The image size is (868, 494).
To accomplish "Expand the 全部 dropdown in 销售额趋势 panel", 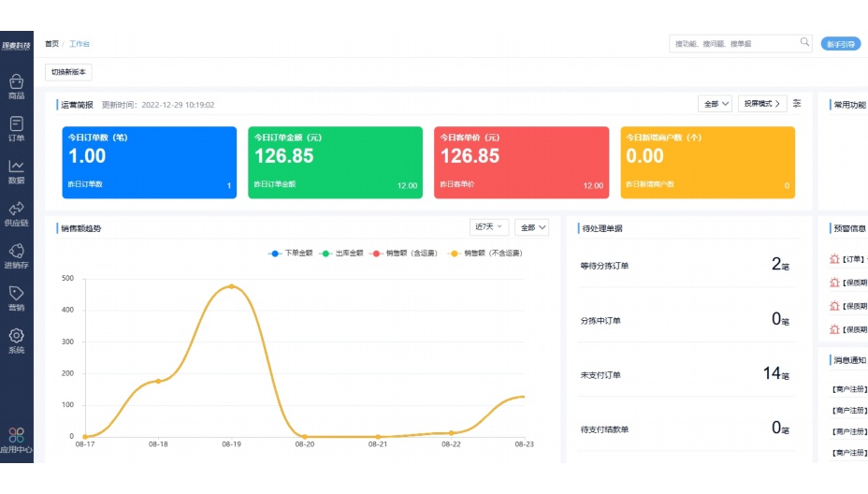I will 531,227.
